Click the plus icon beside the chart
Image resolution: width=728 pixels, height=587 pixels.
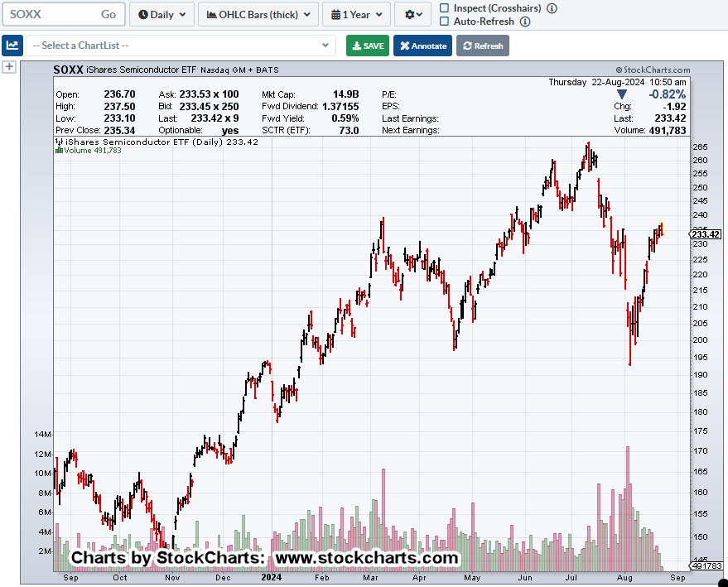tap(9, 67)
